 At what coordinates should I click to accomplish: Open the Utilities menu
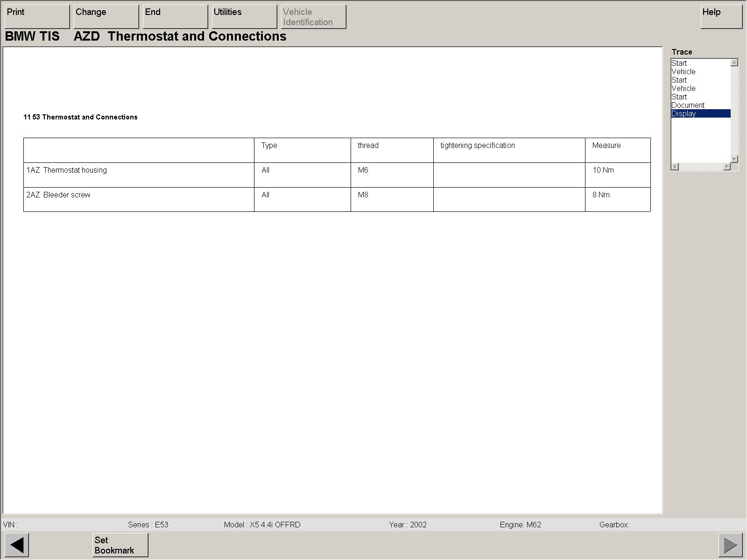tap(244, 17)
